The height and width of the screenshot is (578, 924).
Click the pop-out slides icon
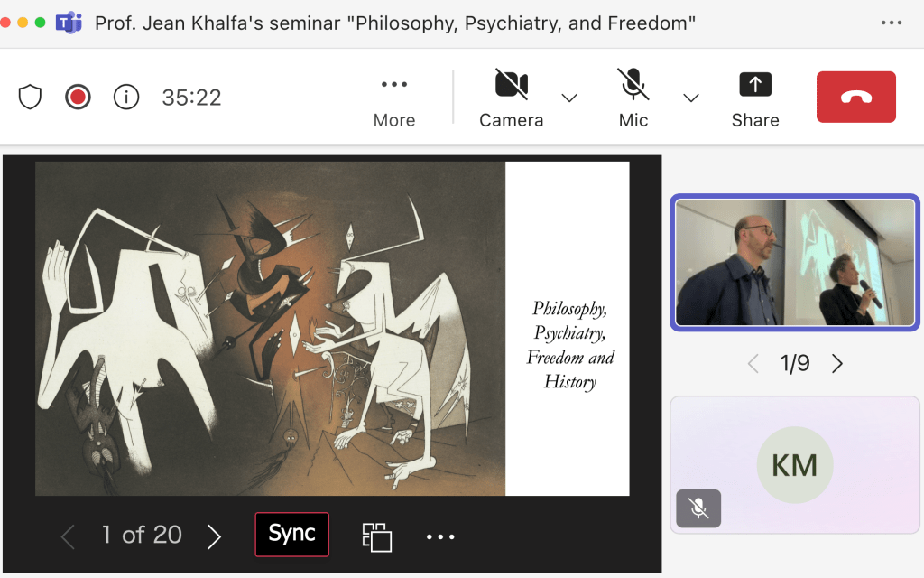376,536
